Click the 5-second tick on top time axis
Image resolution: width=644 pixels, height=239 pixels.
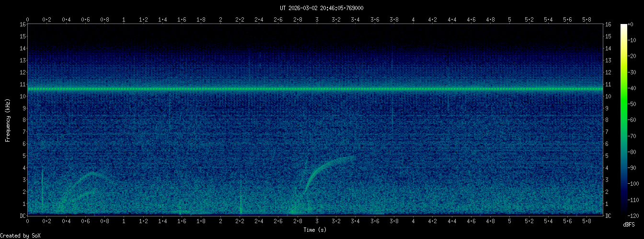510,19
